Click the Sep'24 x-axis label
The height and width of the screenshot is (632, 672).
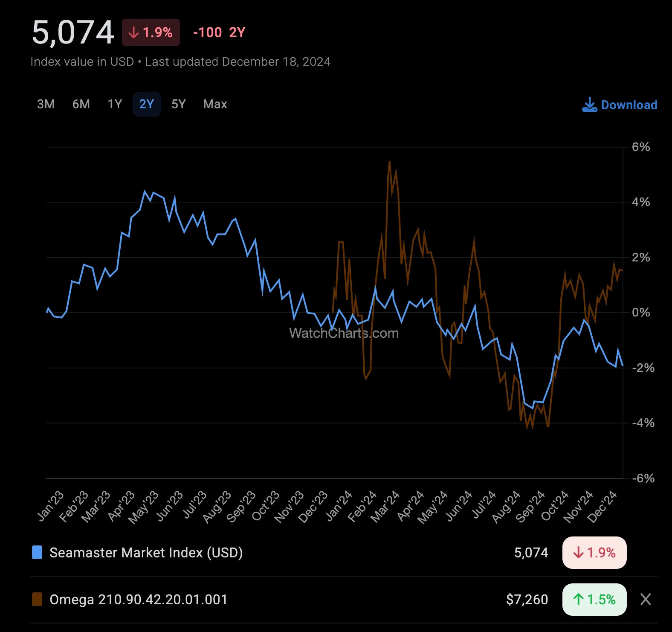(x=530, y=506)
